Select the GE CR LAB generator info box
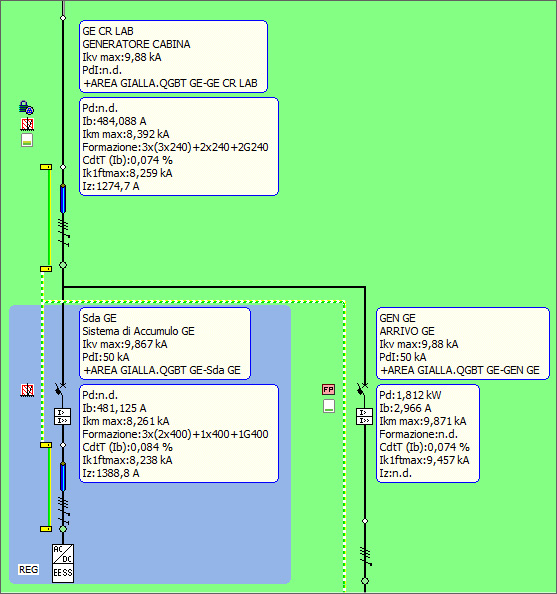 coord(173,56)
